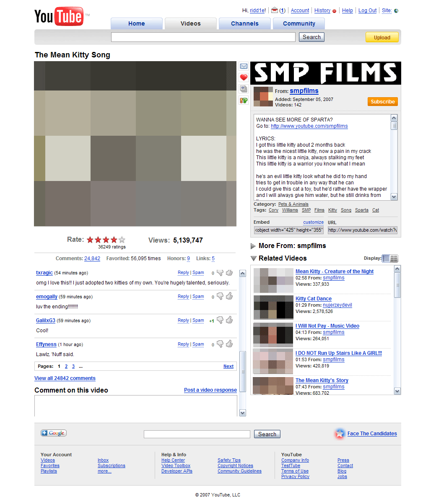Open Kitty Cat Dance related video
The image size is (436, 504).
coord(314,299)
